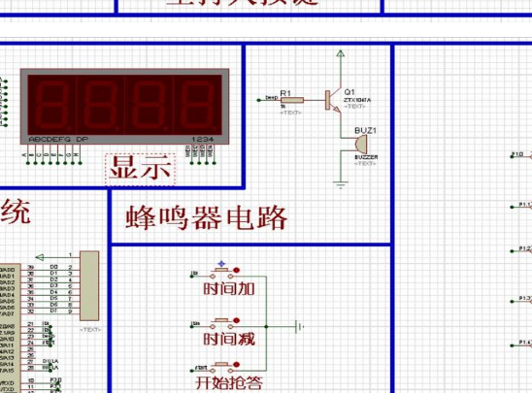Click the BUZZER value text
Viewport: 532px width, 393px height.
[x=366, y=157]
